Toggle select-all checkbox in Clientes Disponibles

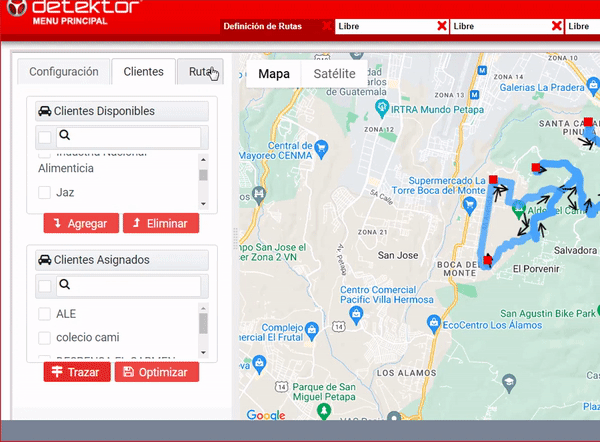(x=45, y=137)
